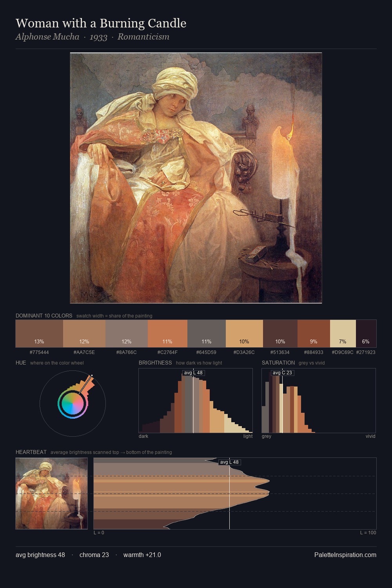392x588 pixels.
Task: Open the small heartbeat painting thumbnail
Action: (x=52, y=494)
